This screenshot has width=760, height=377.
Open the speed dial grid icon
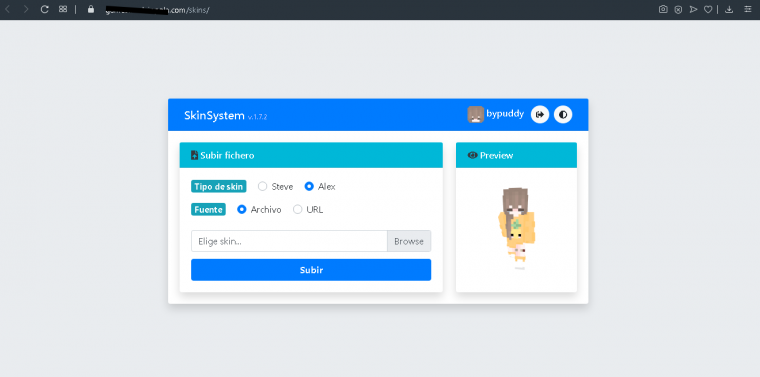click(x=63, y=9)
